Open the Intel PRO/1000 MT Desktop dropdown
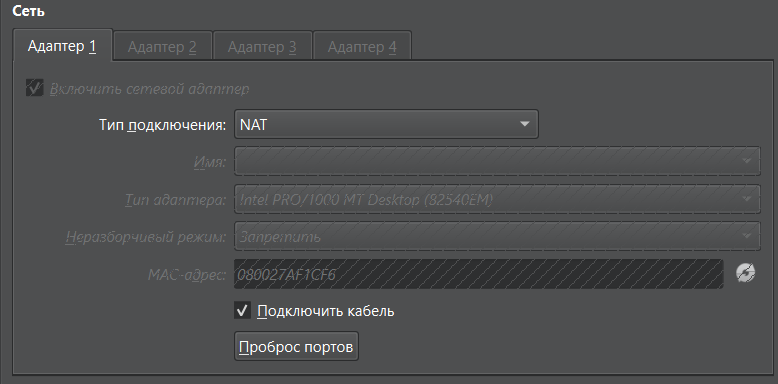The height and width of the screenshot is (384, 778). 497,199
